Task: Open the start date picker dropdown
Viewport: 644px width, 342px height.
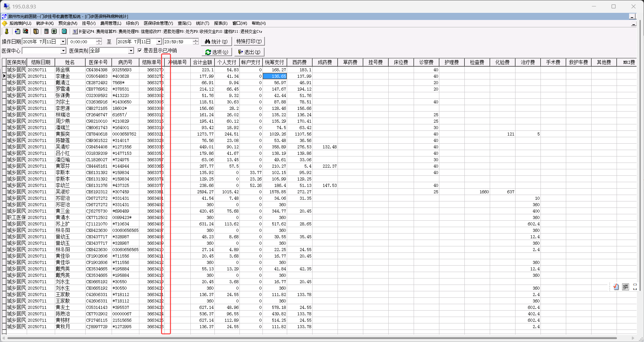Action: (x=63, y=42)
